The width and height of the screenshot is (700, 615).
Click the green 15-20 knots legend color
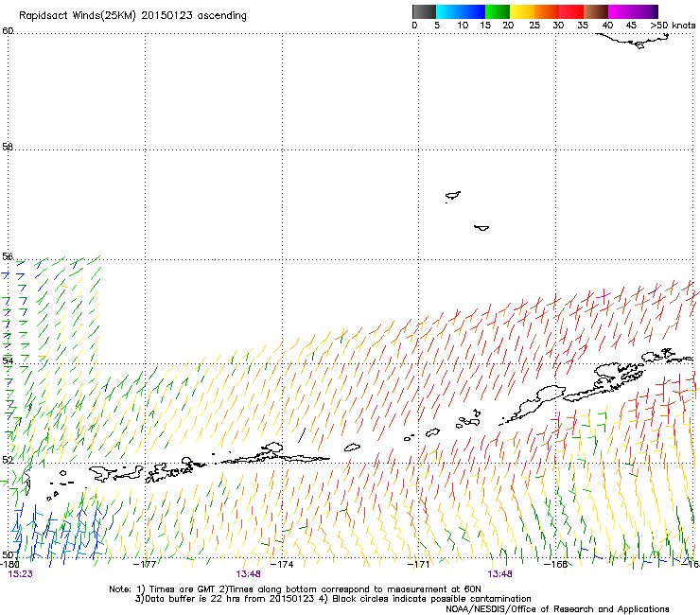tap(498, 11)
